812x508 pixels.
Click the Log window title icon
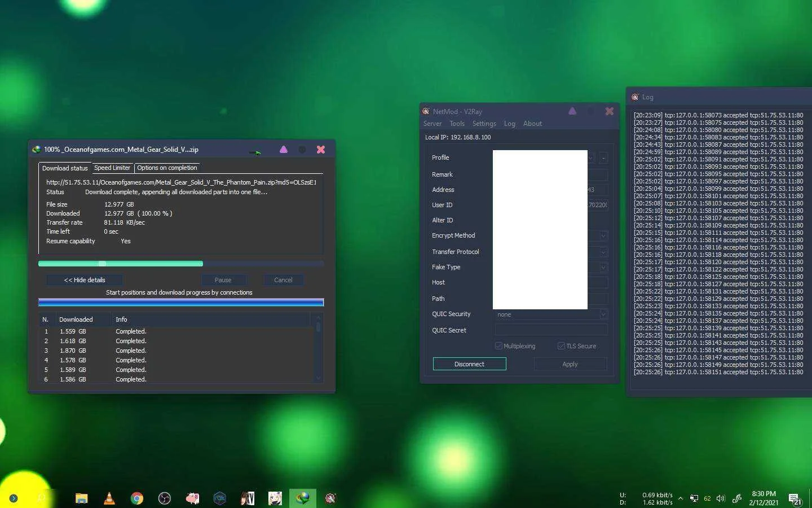click(635, 97)
